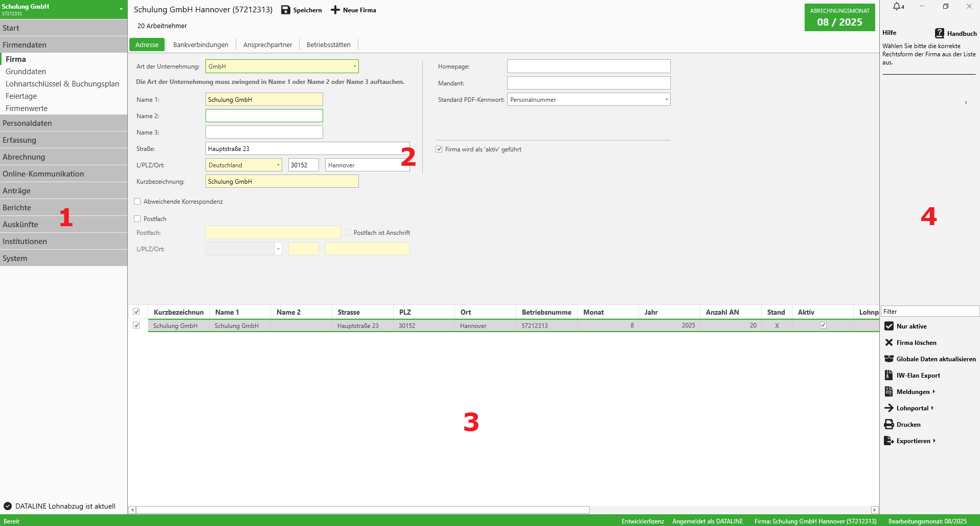The width and height of the screenshot is (980, 526).
Task: Click the notification bell icon
Action: [897, 6]
